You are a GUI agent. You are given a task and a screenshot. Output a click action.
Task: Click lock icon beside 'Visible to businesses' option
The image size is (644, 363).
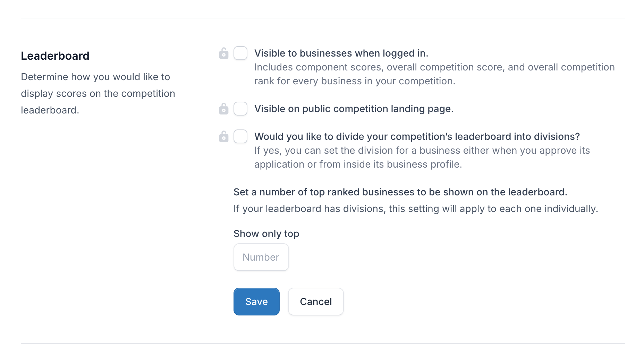224,53
